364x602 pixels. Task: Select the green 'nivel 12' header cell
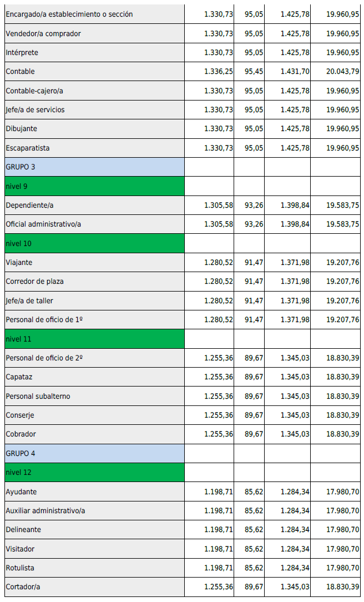(94, 473)
